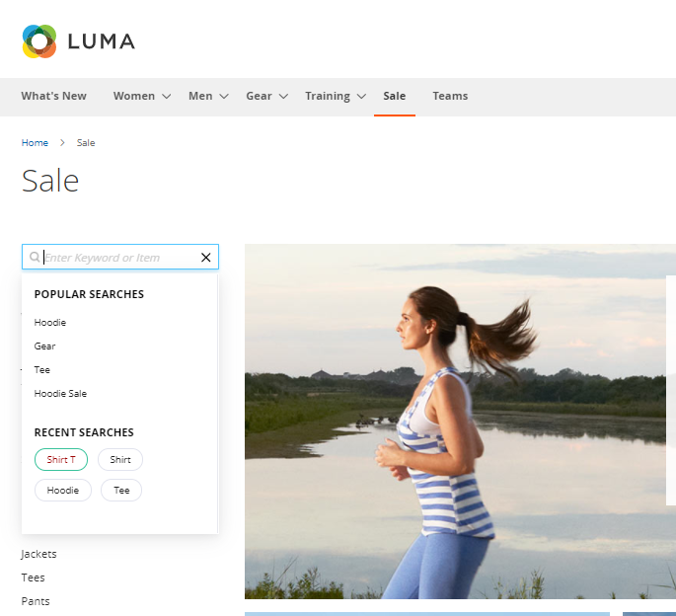Click the Recent Searches heading
The height and width of the screenshot is (616, 676).
[84, 432]
